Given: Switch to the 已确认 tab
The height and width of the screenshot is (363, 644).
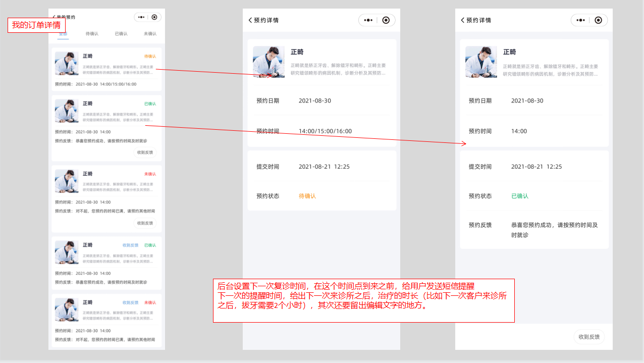Looking at the screenshot, I should click(x=121, y=34).
